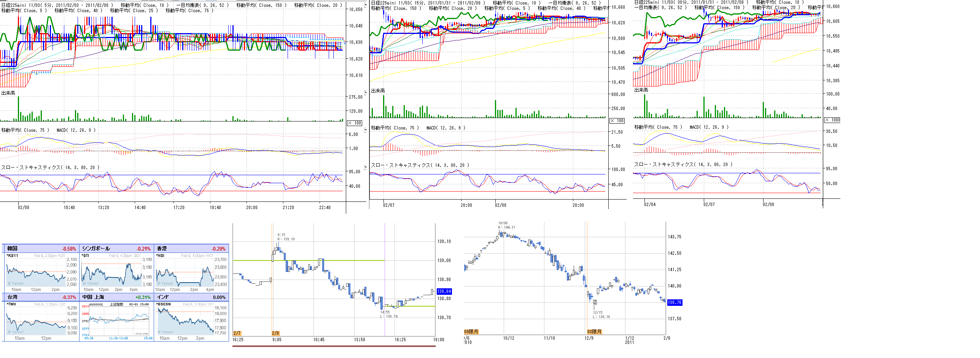Click the blue 138.76 current price tag
This screenshot has height=358, width=980.
[x=674, y=302]
